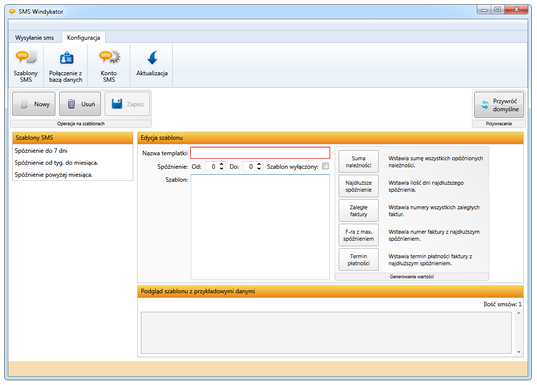The height and width of the screenshot is (385, 537).
Task: Click Szablony SMS panel header
Action: click(73, 138)
